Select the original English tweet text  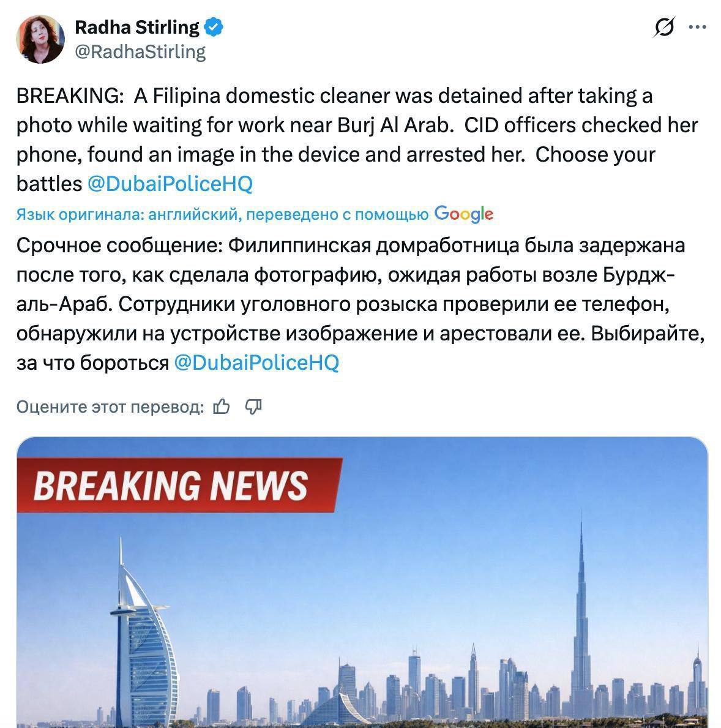point(357,140)
